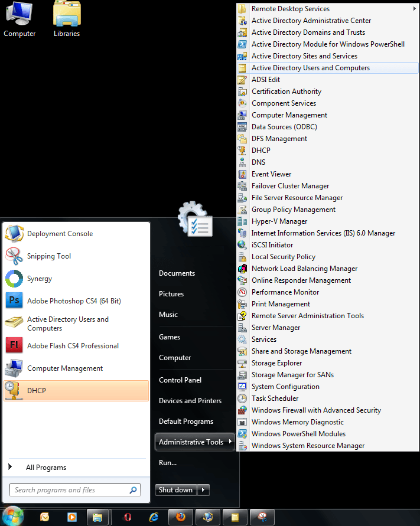The height and width of the screenshot is (526, 420).
Task: Open Control Panel from Start menu
Action: (x=180, y=380)
